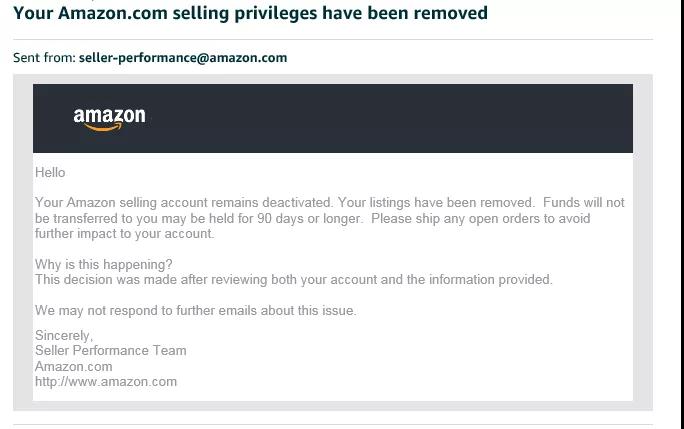Click the 'Why is this happening?' text

103,264
